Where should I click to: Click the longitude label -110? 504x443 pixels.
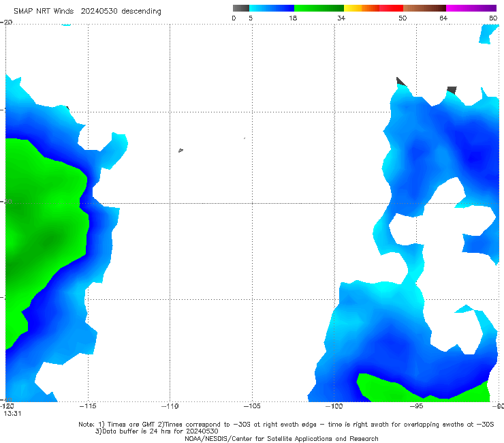[x=170, y=406]
